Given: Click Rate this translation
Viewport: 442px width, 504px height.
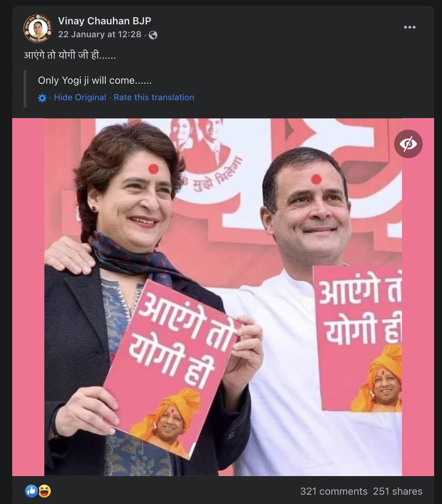Looking at the screenshot, I should click(x=154, y=97).
